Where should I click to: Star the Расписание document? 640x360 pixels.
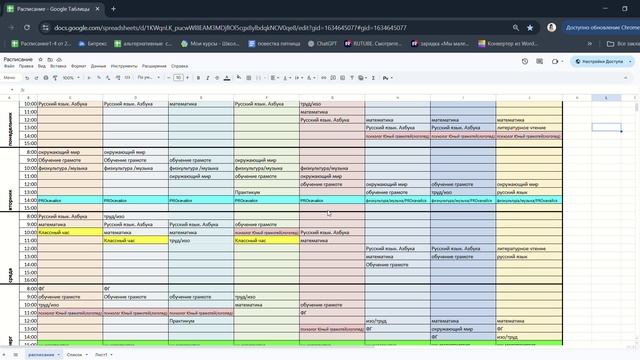pos(40,60)
